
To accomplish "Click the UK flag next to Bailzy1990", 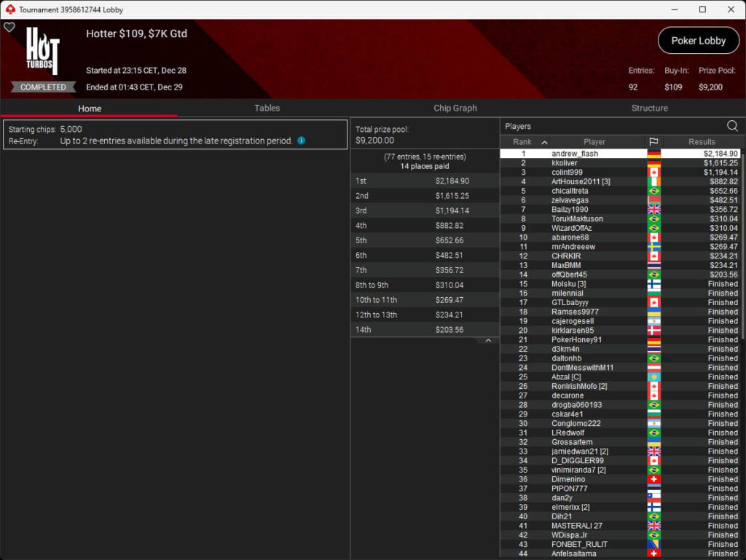I will point(653,210).
